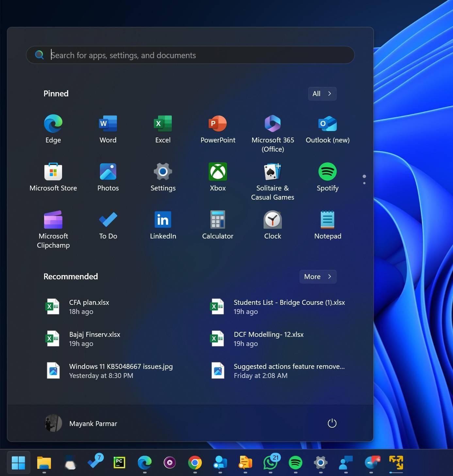453x476 pixels.
Task: Open Settings gear on the taskbar
Action: tap(321, 463)
